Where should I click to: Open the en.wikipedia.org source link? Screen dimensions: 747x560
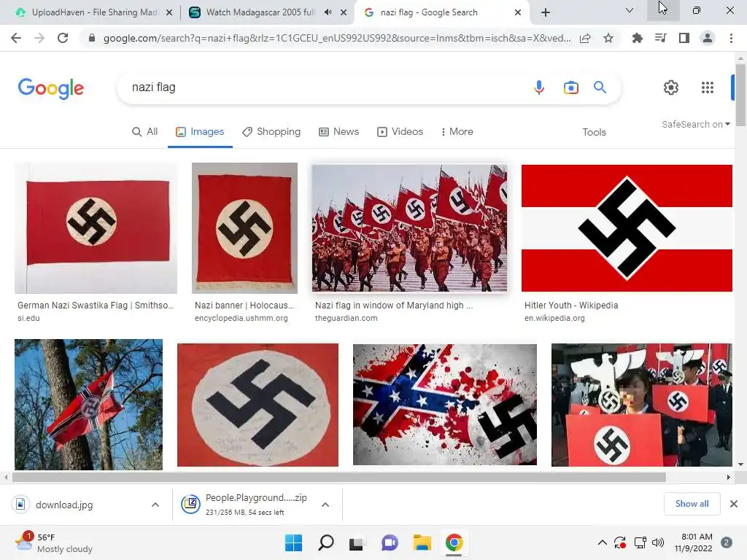[x=554, y=318]
